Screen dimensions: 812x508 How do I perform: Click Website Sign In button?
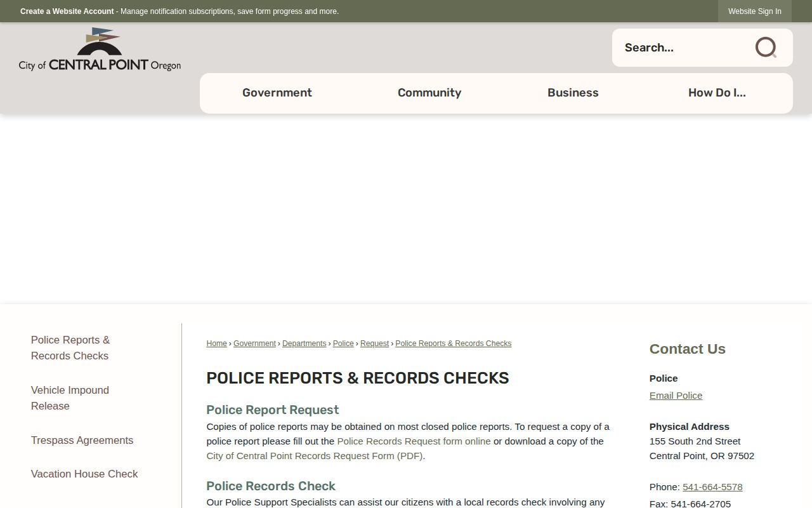(x=755, y=11)
